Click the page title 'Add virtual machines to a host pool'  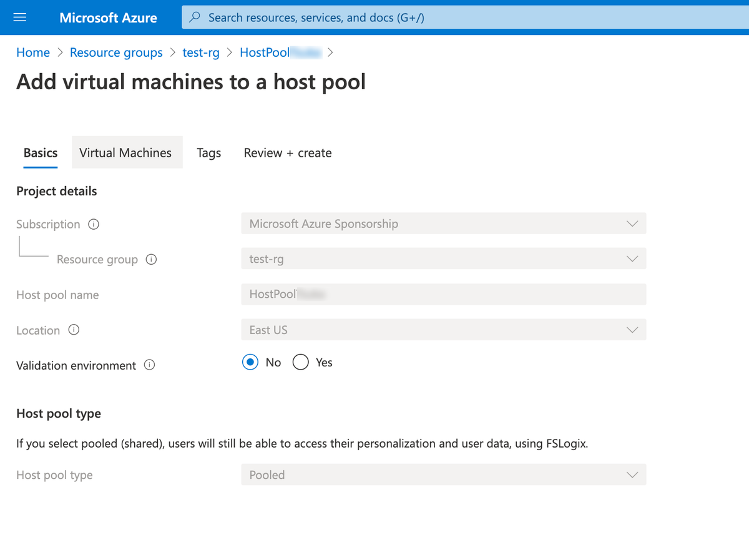coord(191,82)
